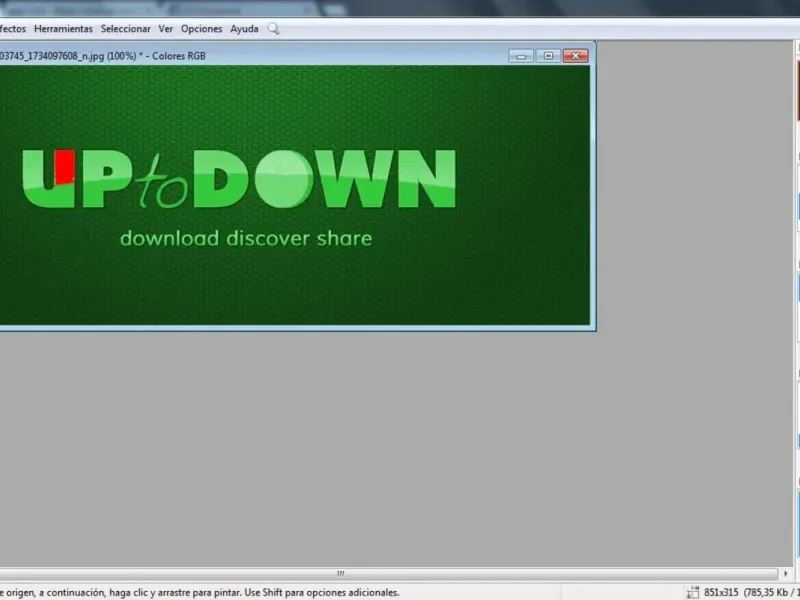Screen dimensions: 800x600
Task: Click the 'download discover share' text in image
Action: 246,238
